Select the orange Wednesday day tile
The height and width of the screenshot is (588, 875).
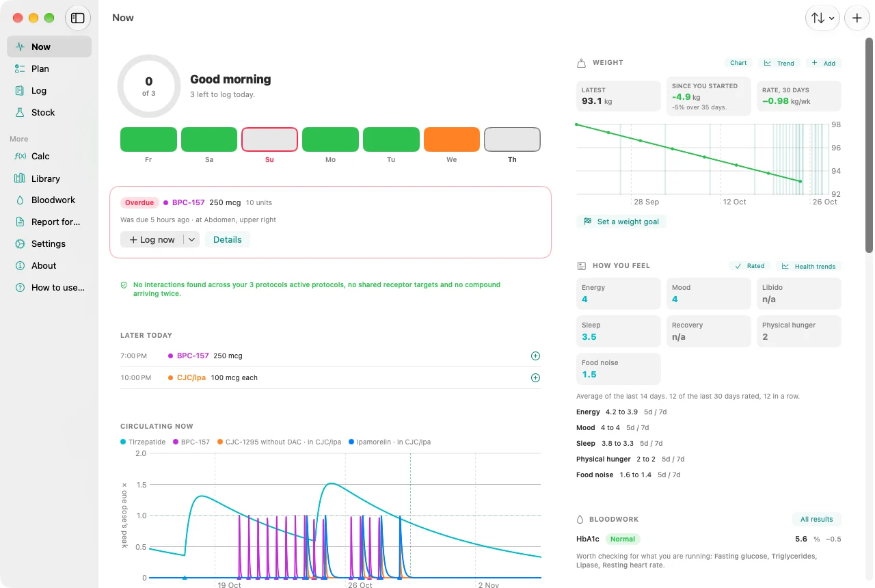452,139
